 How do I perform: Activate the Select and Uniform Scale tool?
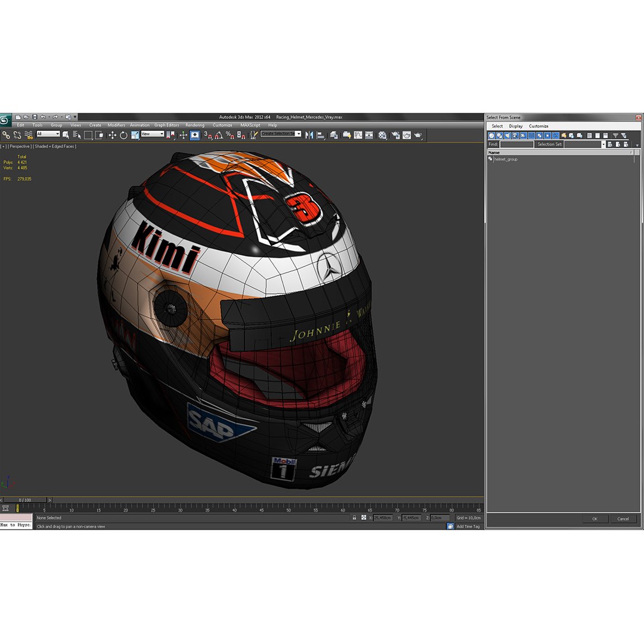pyautogui.click(x=135, y=135)
